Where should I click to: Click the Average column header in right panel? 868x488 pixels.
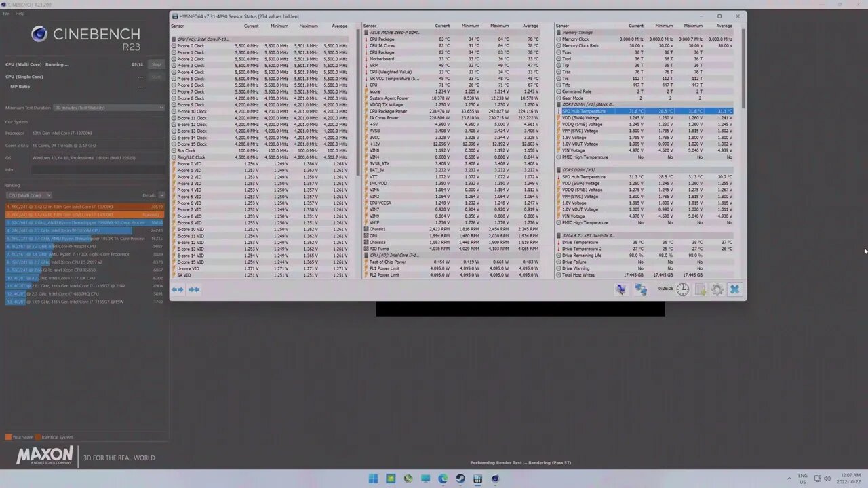724,26
